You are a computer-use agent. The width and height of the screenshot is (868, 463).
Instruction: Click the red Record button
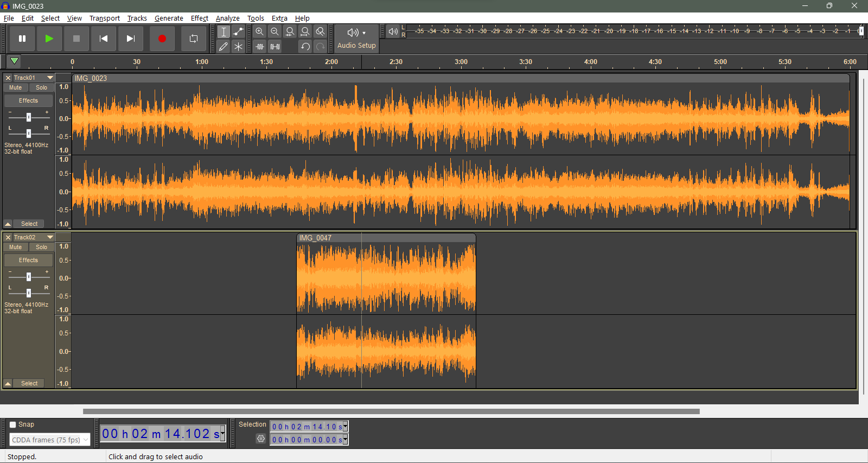tap(162, 39)
